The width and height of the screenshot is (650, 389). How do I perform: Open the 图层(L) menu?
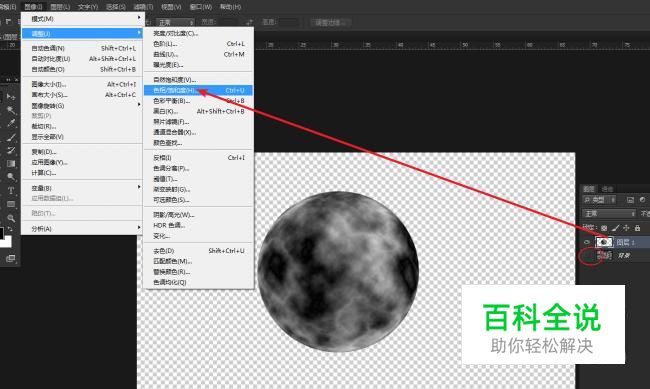(60, 7)
